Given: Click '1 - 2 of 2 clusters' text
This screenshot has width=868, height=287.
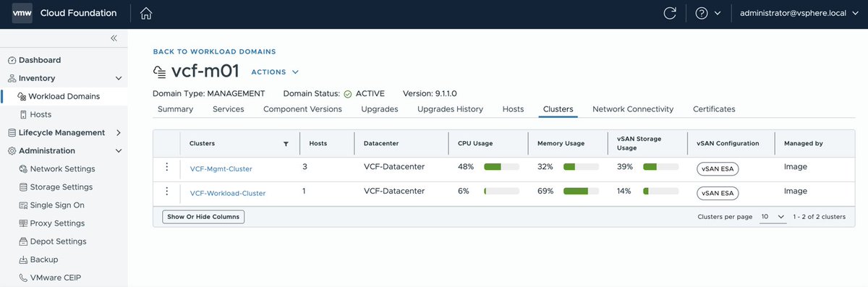Looking at the screenshot, I should pos(820,217).
